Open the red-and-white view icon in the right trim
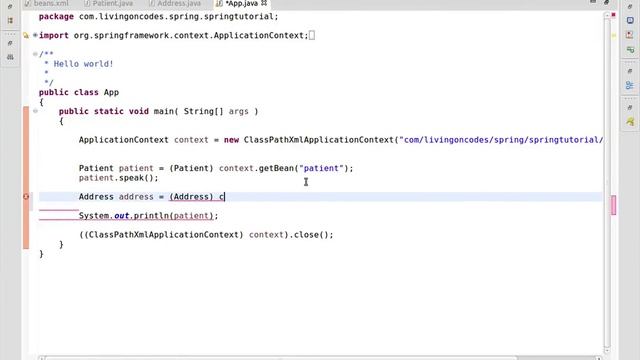Screen dimensions: 640x360 [x=630, y=35]
